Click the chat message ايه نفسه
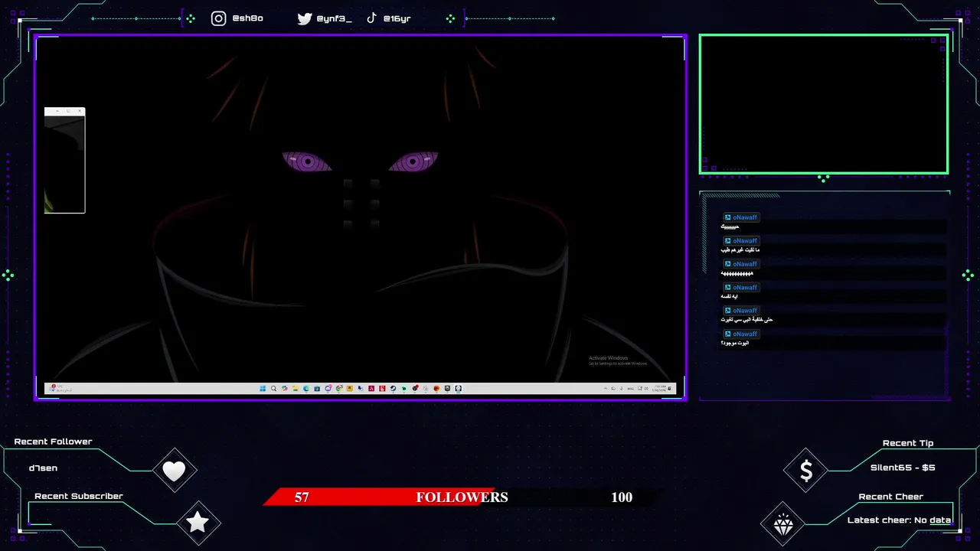Image resolution: width=980 pixels, height=551 pixels. coord(731,296)
